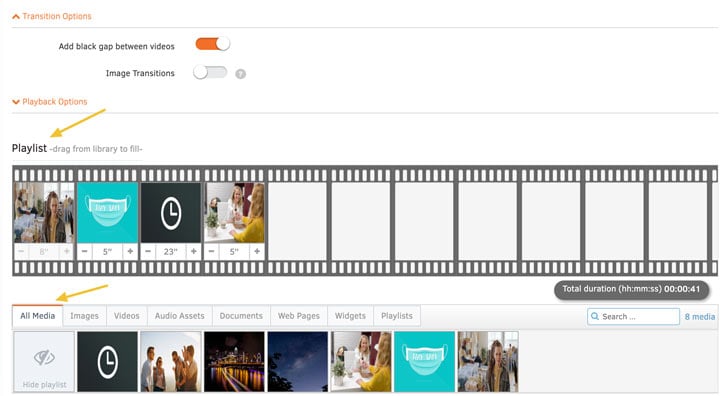This screenshot has height=396, width=725.
Task: Click the first empty playlist slot
Action: [x=298, y=221]
